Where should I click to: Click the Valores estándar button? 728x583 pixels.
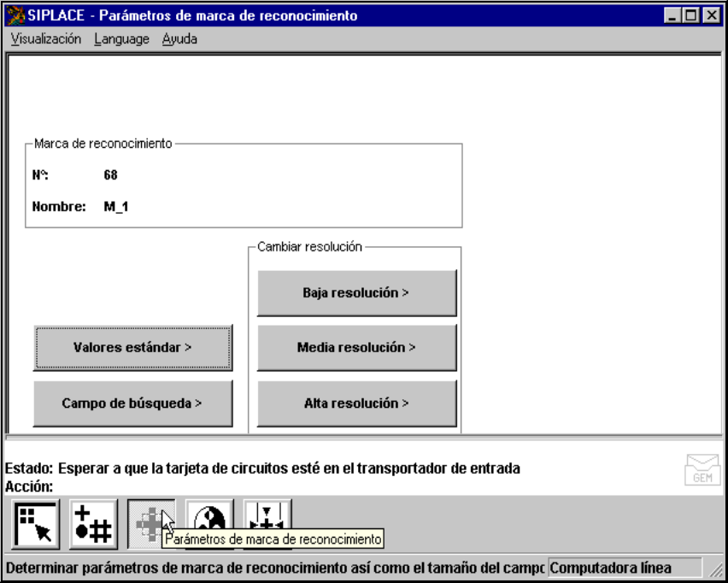(132, 347)
